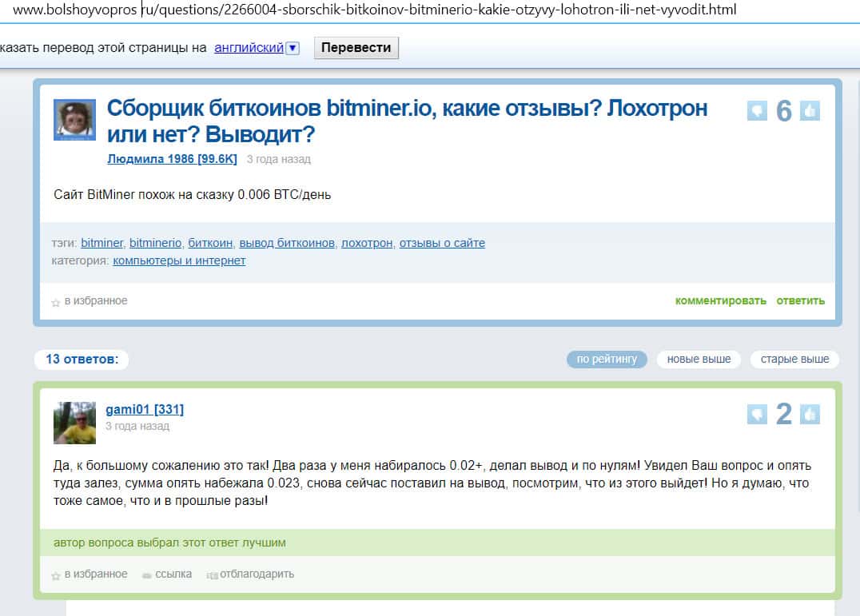Click 'автор вопроса выбрал этот ответ лучшим'
Viewport: 860px width, 616px height.
[x=169, y=542]
